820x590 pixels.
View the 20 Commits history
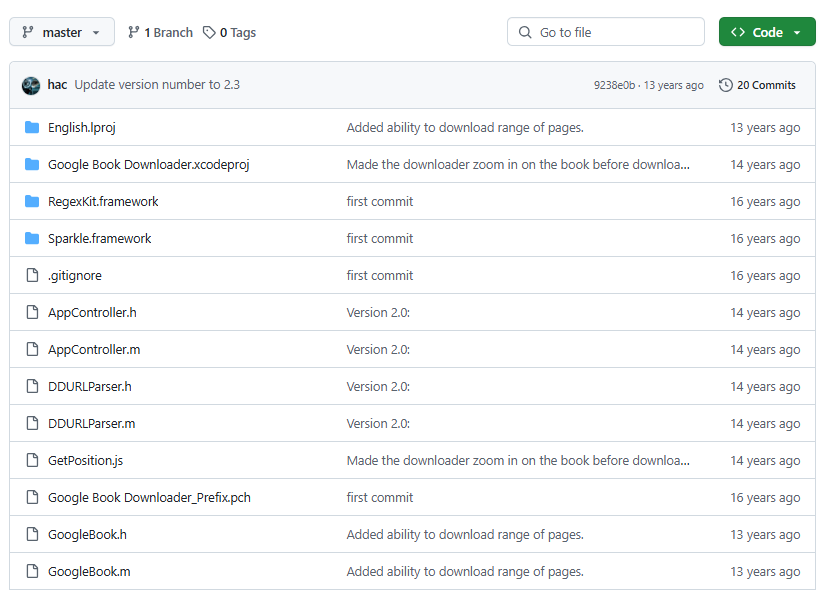coord(765,85)
